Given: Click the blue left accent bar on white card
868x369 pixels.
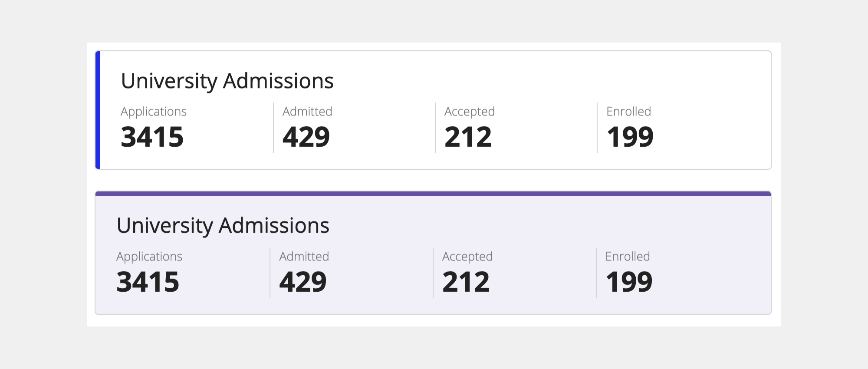Looking at the screenshot, I should pos(98,110).
